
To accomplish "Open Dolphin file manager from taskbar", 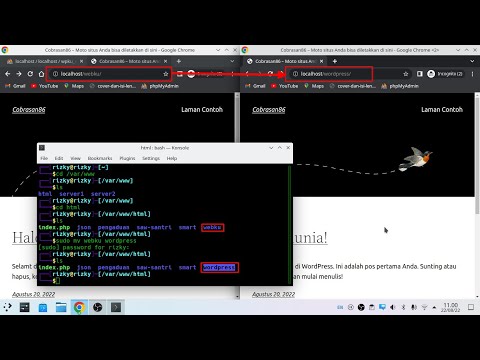I will (61, 307).
